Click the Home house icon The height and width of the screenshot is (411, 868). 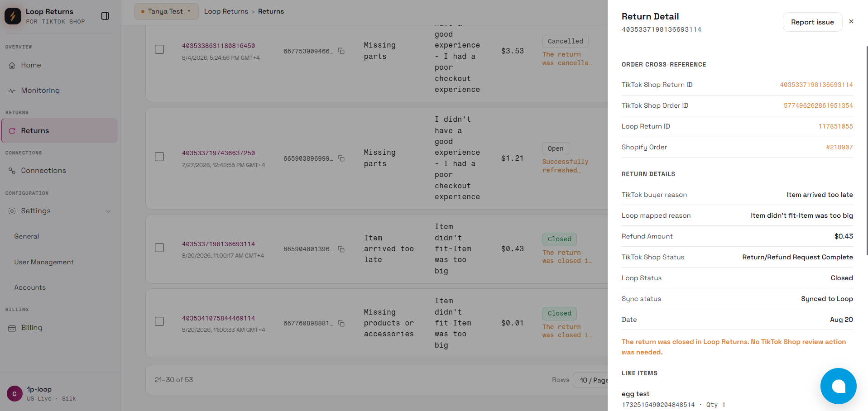click(12, 65)
